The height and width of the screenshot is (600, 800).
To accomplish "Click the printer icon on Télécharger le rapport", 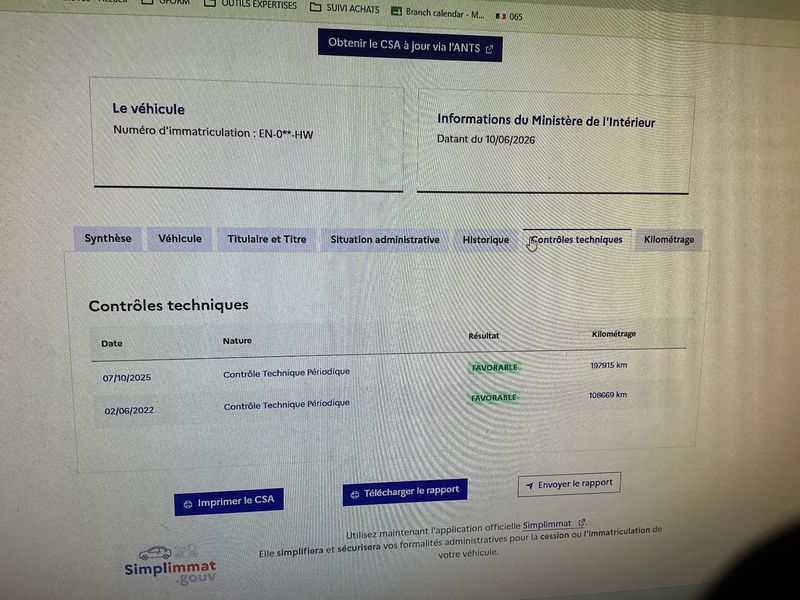I will pos(355,494).
